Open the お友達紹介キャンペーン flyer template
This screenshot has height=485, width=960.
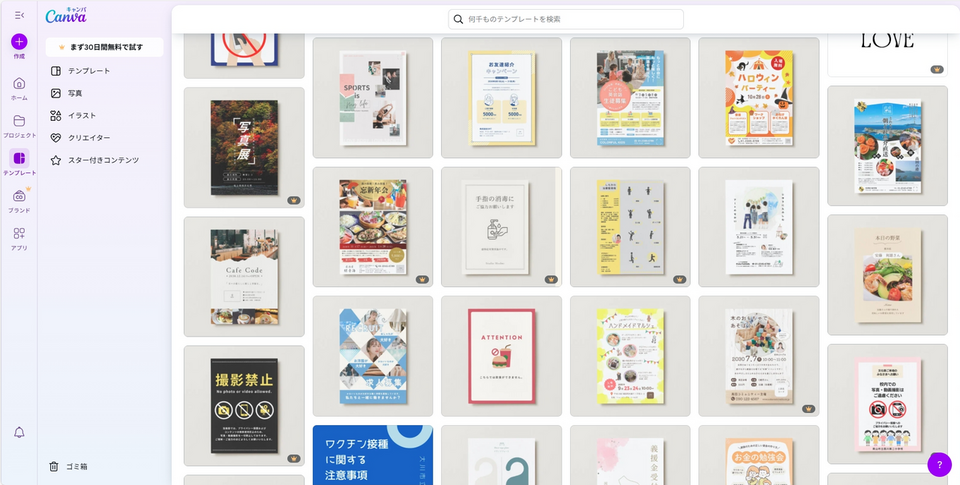501,98
